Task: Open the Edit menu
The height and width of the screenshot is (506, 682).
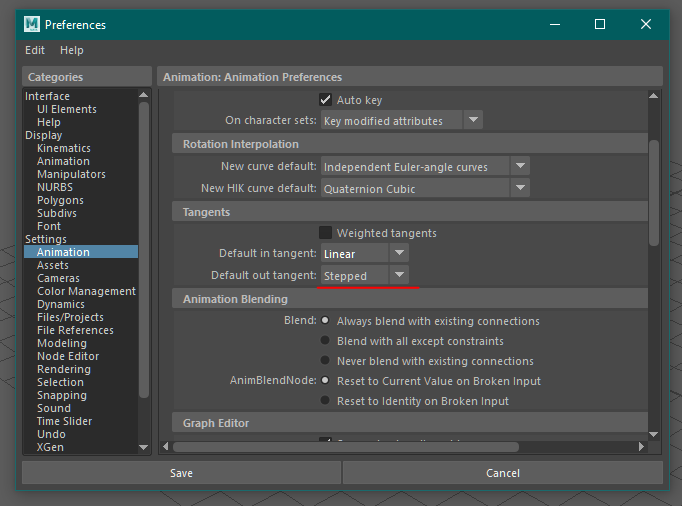Action: (35, 50)
